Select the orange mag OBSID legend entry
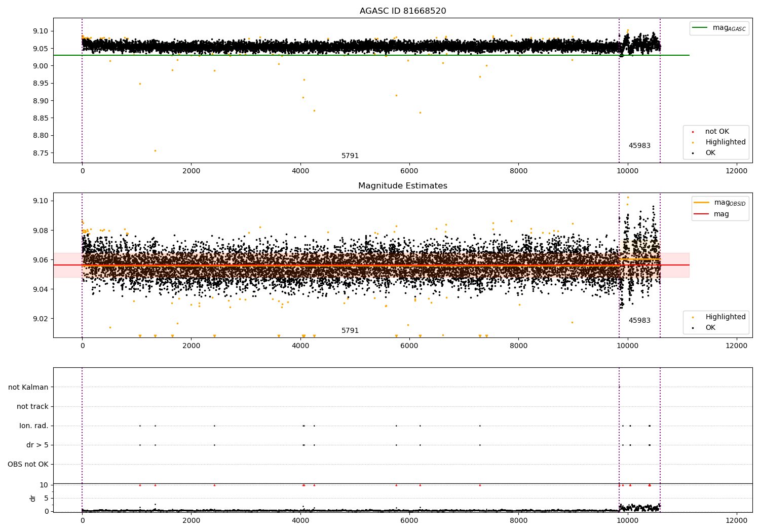The height and width of the screenshot is (532, 760). tap(720, 203)
